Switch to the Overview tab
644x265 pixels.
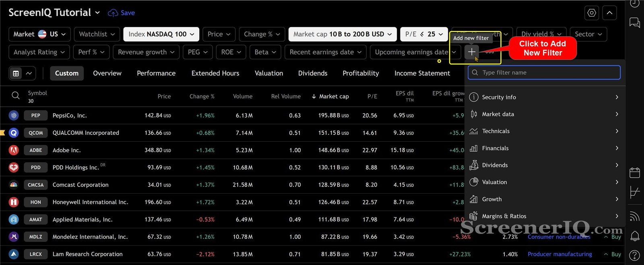click(x=107, y=73)
